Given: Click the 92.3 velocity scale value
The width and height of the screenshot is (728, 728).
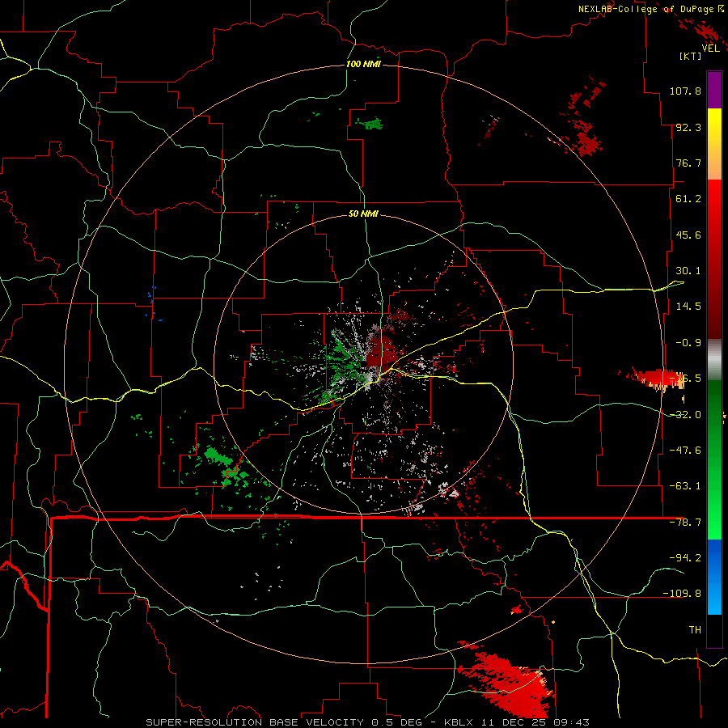Looking at the screenshot, I should [688, 127].
